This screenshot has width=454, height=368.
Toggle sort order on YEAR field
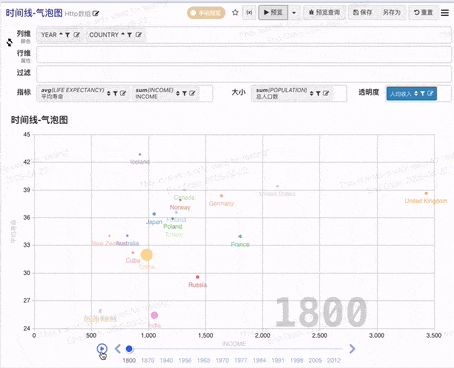61,34
